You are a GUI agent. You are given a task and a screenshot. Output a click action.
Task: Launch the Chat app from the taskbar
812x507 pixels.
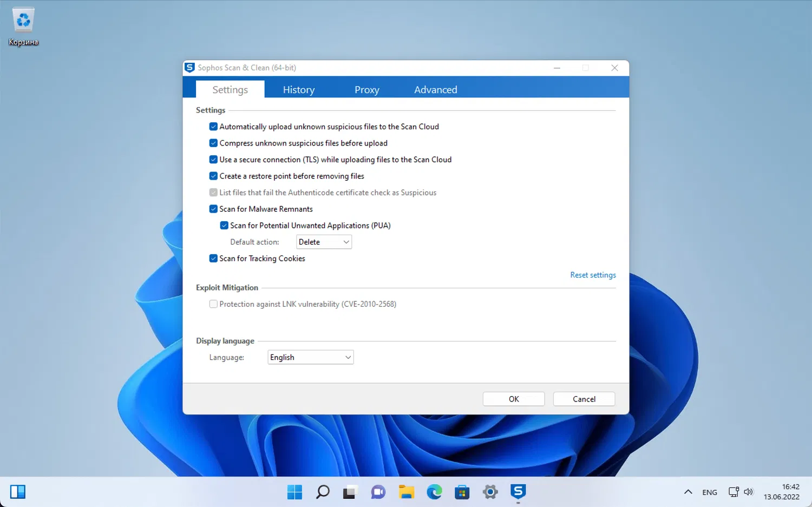378,492
